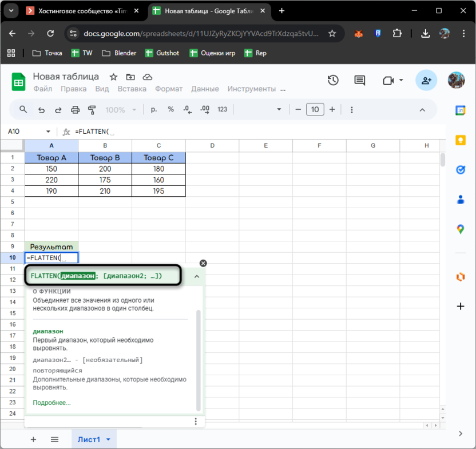Select the Paint format tool
This screenshot has width=476, height=449.
[x=92, y=110]
